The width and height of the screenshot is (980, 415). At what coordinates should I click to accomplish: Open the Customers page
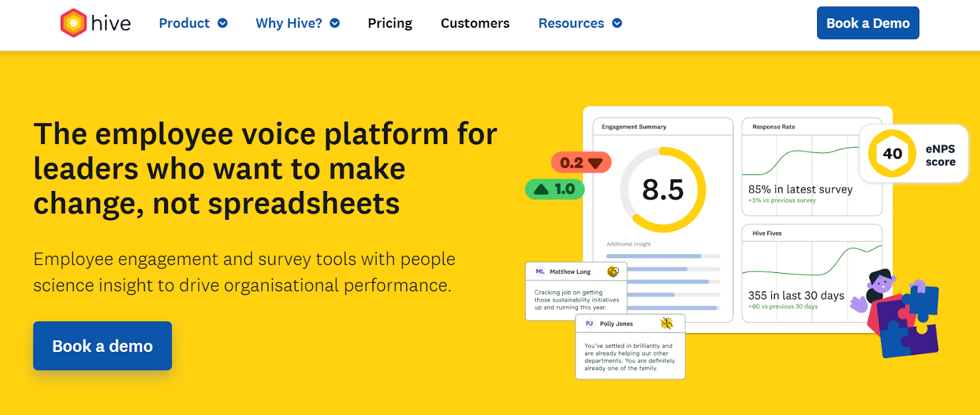pos(475,23)
